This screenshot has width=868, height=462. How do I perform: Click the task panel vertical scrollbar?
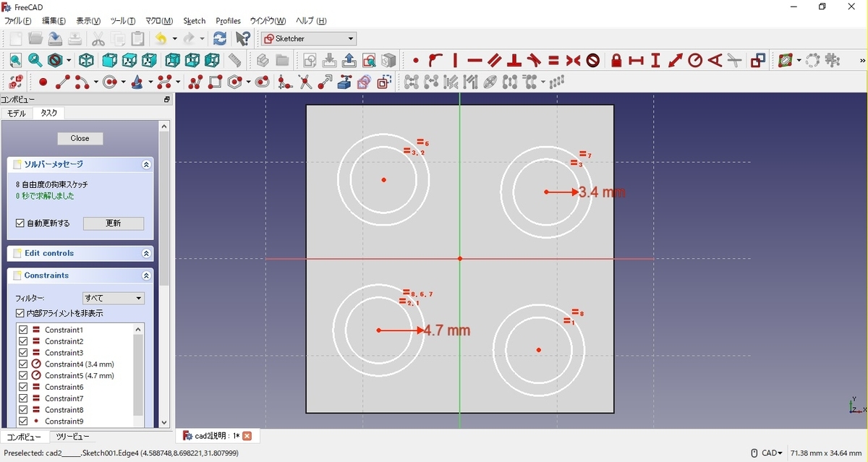164,209
